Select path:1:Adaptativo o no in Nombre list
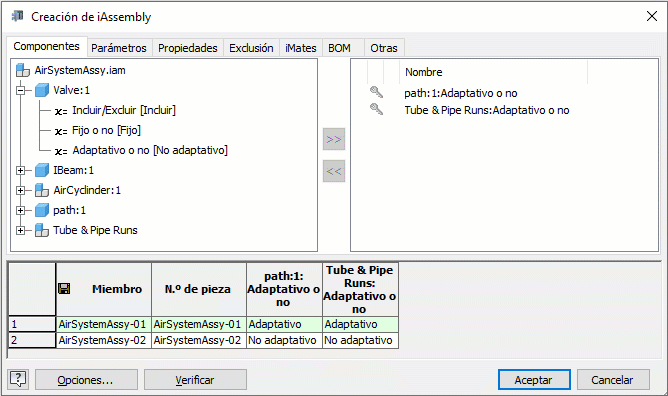This screenshot has width=668, height=396. pyautogui.click(x=461, y=93)
